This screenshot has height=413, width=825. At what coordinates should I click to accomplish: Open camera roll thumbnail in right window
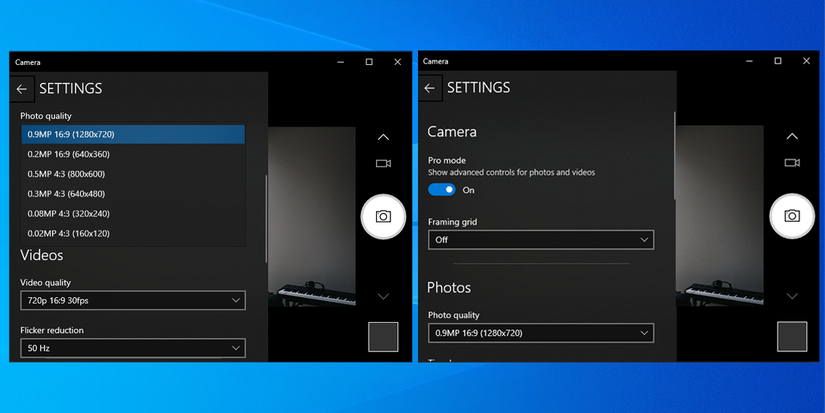792,336
